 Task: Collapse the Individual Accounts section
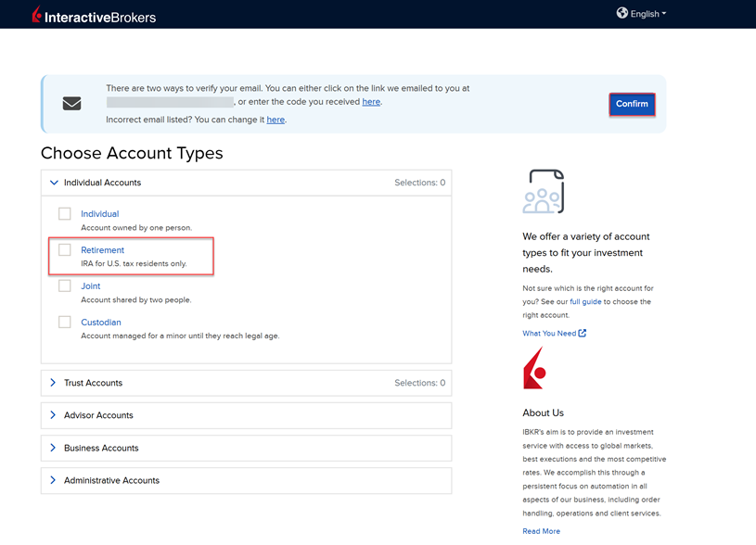pos(54,183)
